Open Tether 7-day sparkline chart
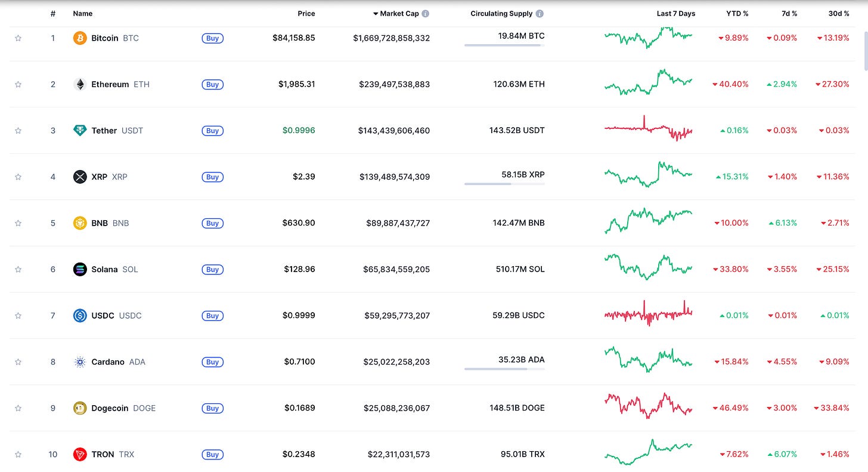The image size is (868, 472). [649, 128]
